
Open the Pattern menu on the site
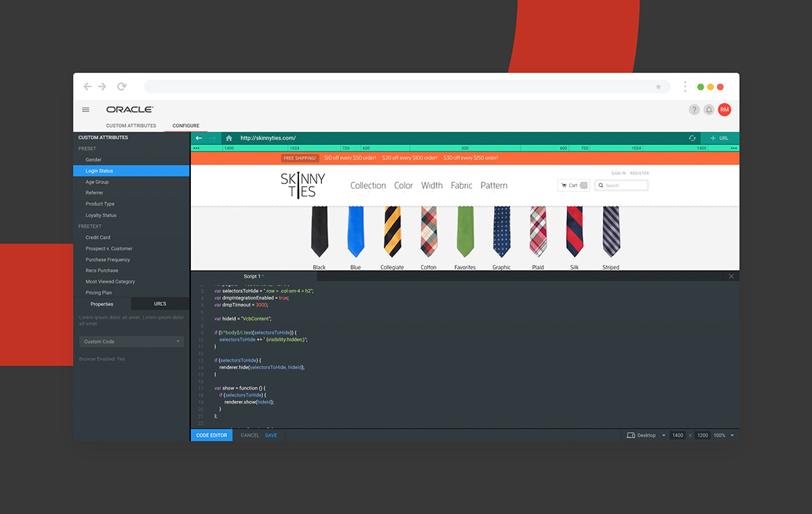(494, 185)
